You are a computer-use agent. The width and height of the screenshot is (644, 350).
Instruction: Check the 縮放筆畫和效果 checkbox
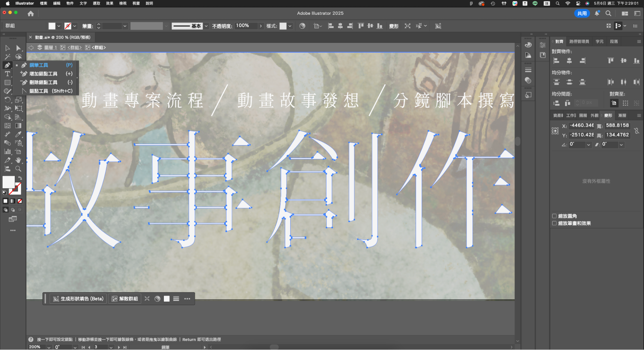[x=554, y=223]
